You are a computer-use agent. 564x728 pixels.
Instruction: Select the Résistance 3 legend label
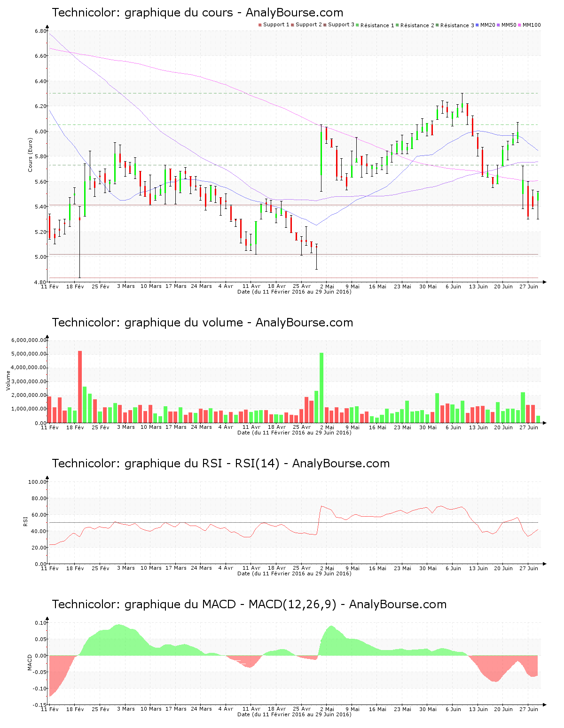point(457,25)
